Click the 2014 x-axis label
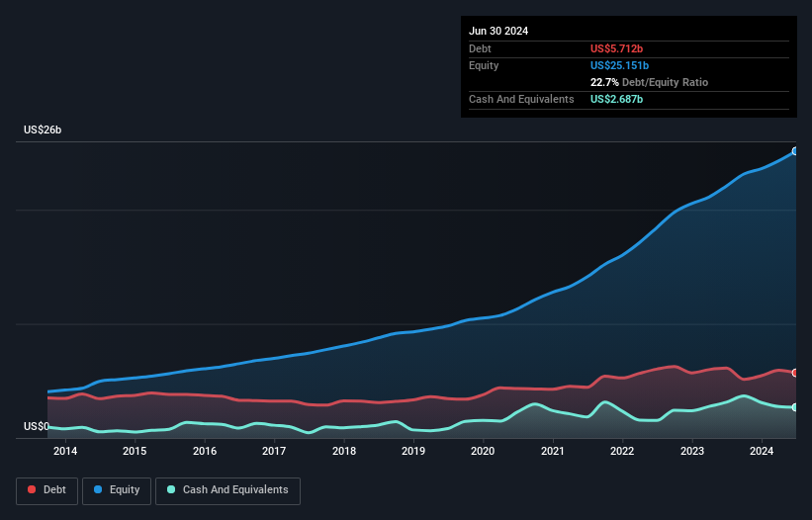 [65, 451]
